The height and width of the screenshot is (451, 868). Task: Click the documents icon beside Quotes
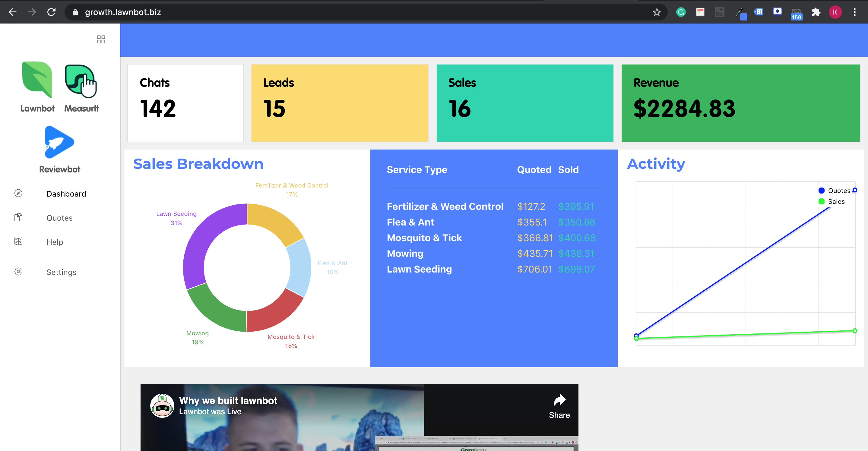coord(18,217)
